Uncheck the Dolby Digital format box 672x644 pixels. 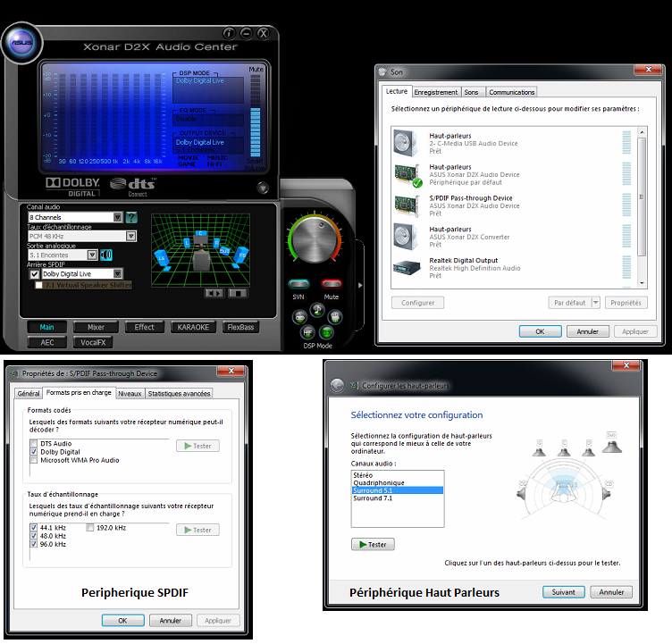tap(33, 452)
